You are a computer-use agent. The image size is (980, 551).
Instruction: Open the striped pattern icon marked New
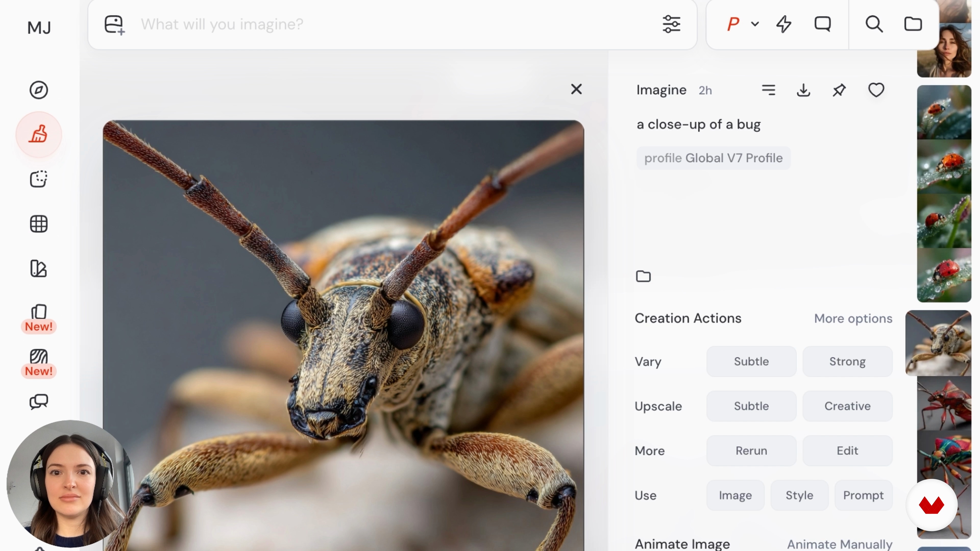coord(39,357)
